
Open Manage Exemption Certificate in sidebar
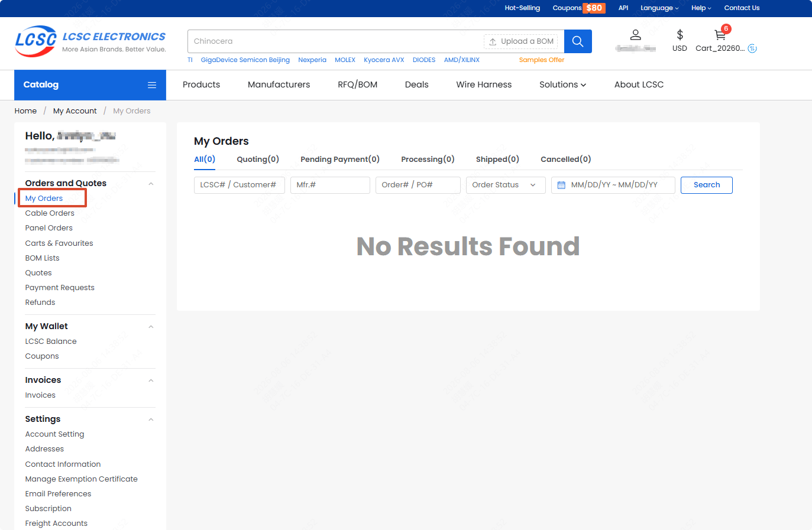(x=81, y=479)
